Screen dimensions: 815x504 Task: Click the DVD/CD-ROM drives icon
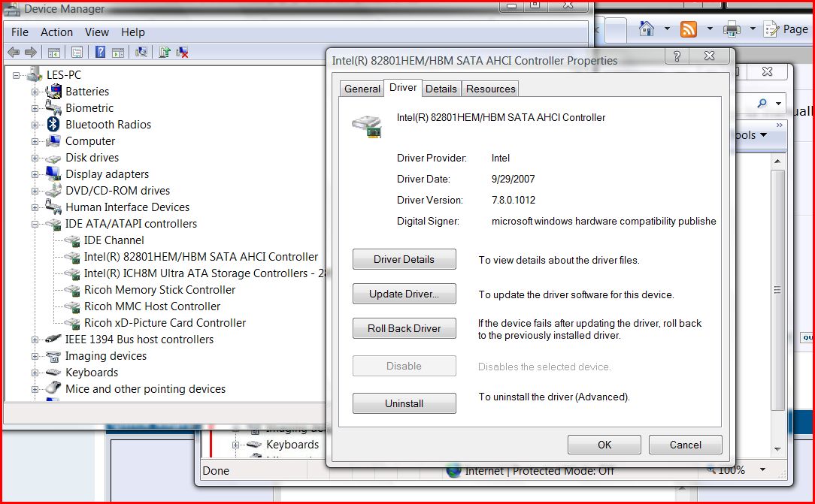pyautogui.click(x=53, y=191)
